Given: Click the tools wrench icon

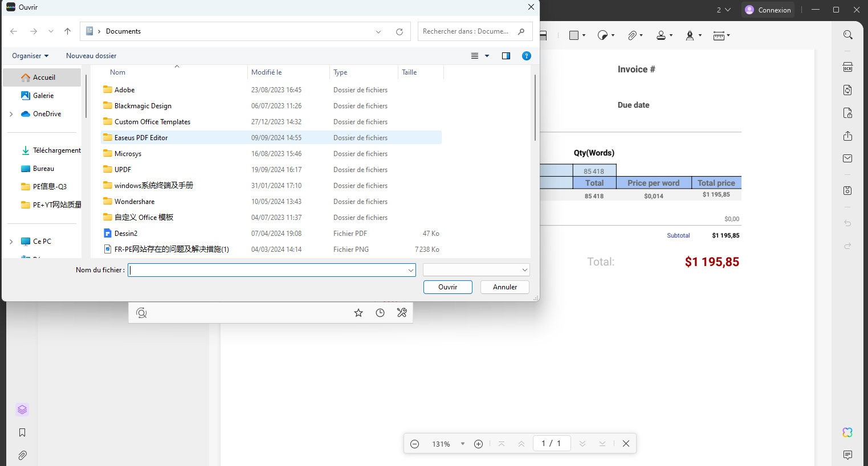Looking at the screenshot, I should [402, 313].
